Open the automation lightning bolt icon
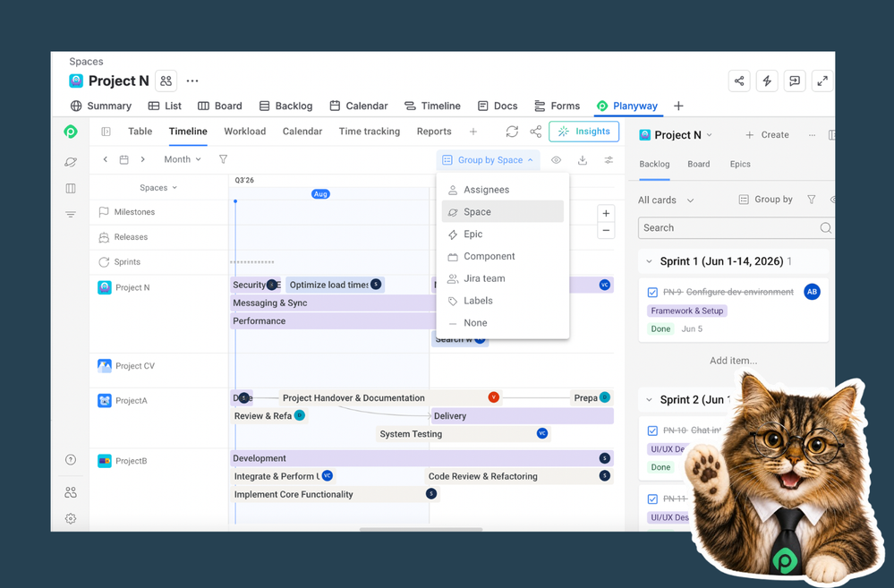The image size is (894, 588). tap(767, 81)
